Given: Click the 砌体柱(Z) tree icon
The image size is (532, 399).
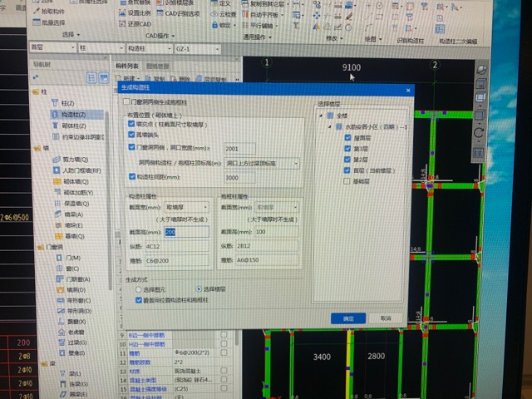Looking at the screenshot, I should 56,126.
